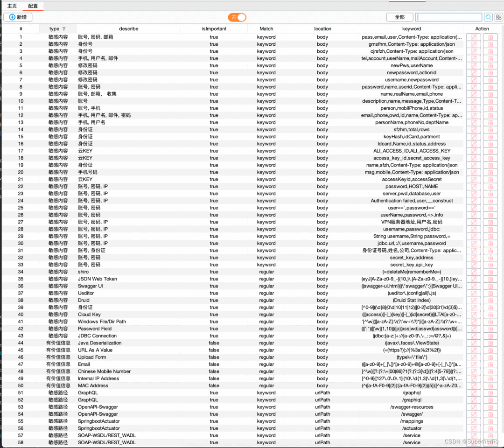Edit rule 18 access_key_id entry
504x448 pixels.
click(x=474, y=158)
